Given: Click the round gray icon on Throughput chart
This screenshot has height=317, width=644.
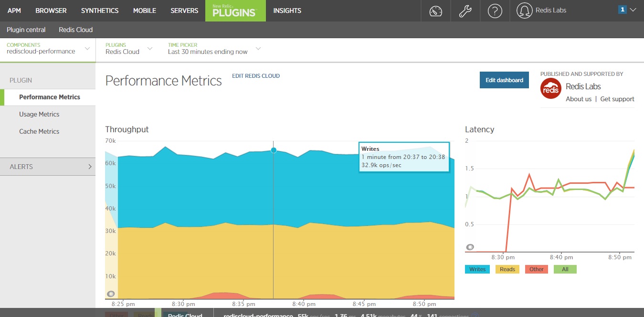Looking at the screenshot, I should point(111,294).
